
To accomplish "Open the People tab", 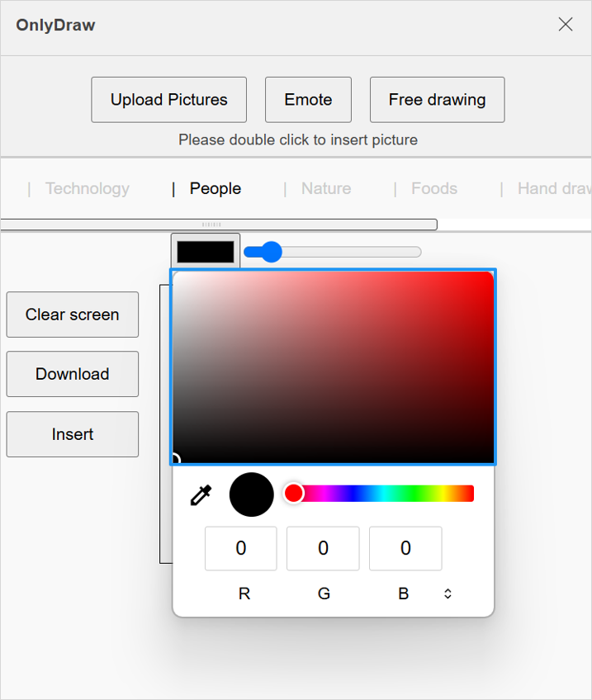I will click(x=215, y=188).
